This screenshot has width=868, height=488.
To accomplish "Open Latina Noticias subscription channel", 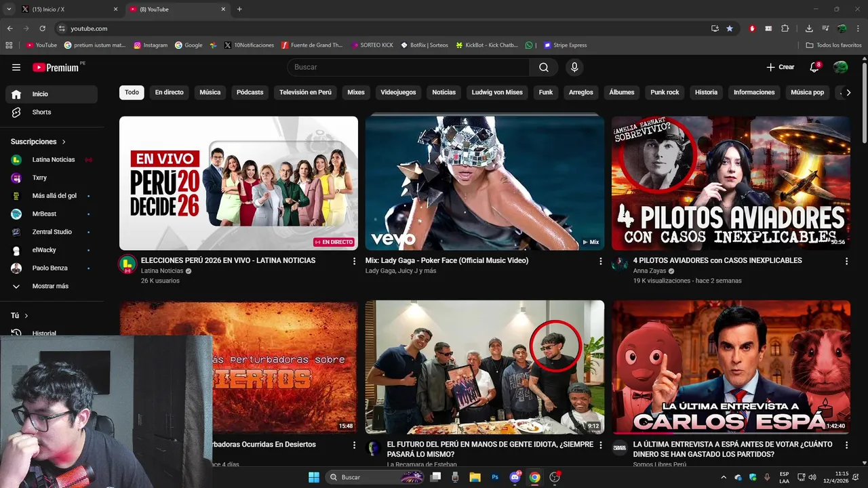I will (52, 159).
